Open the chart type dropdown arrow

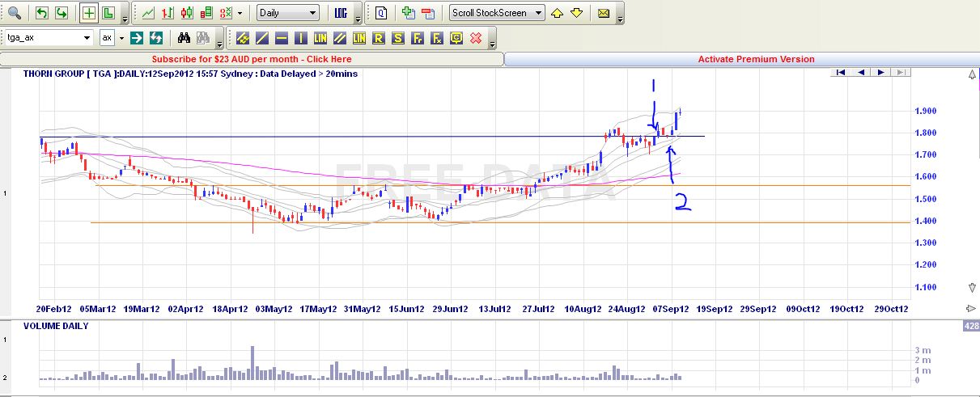tap(240, 13)
